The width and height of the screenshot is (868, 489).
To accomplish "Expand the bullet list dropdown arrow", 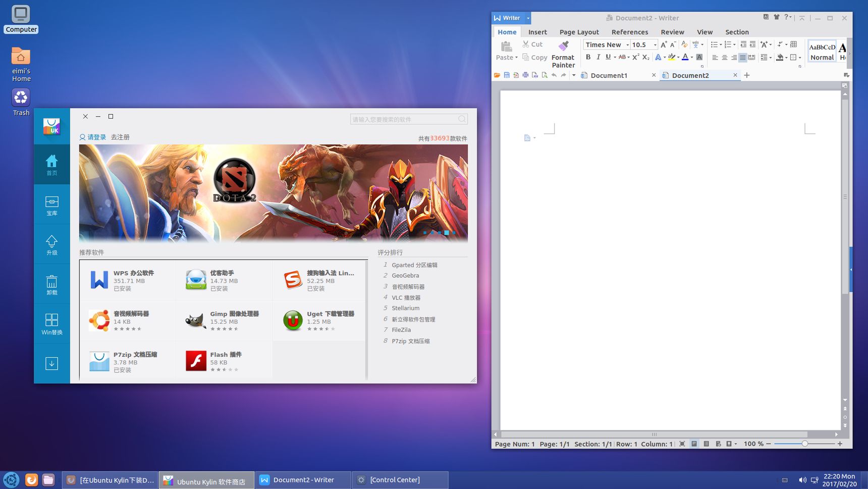I will 721,44.
